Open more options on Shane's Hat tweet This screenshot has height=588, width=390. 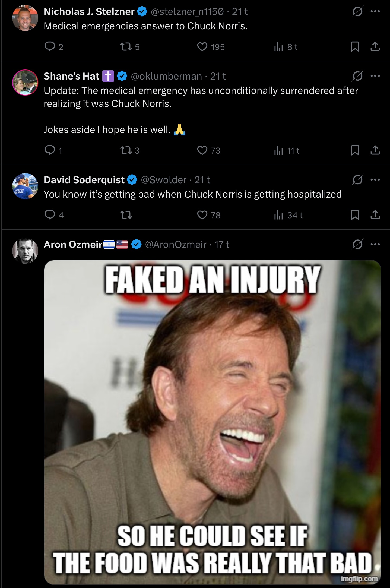pos(375,76)
